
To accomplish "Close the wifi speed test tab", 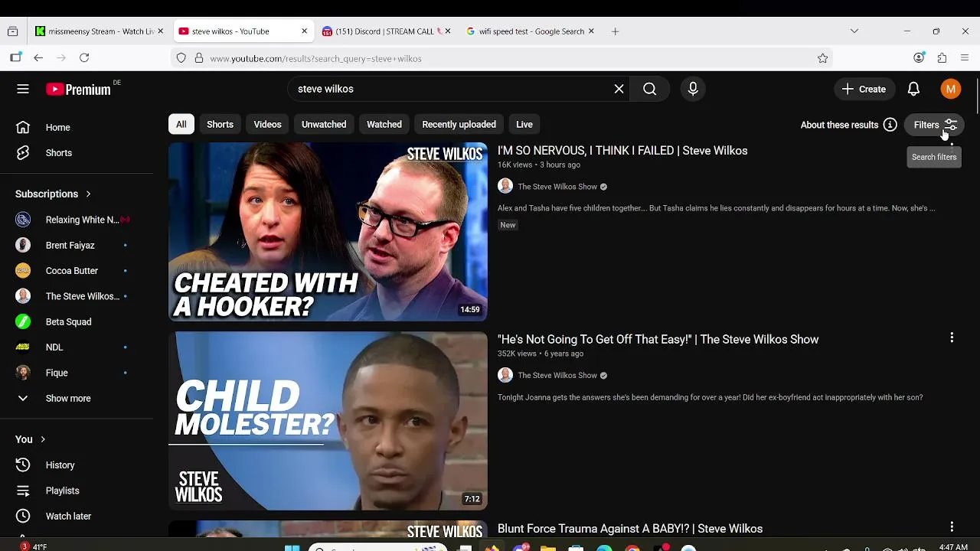I will tap(591, 31).
